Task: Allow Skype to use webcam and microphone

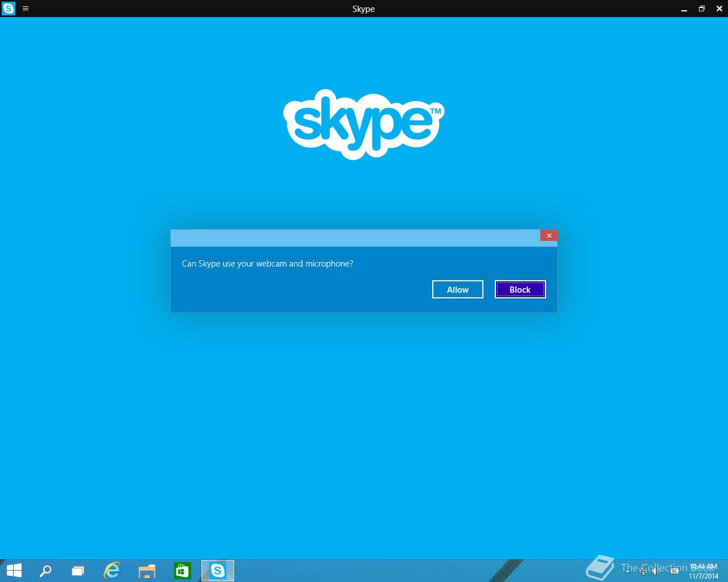Action: (x=458, y=289)
